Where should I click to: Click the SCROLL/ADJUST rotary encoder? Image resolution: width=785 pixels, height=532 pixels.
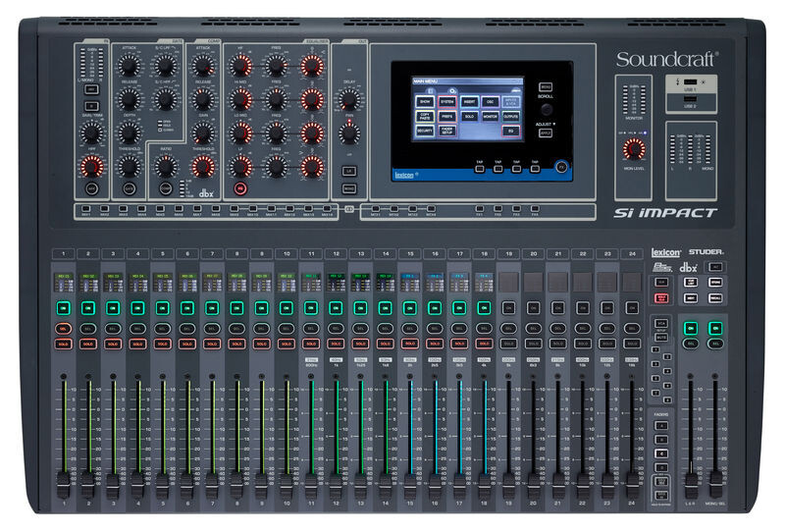point(547,109)
